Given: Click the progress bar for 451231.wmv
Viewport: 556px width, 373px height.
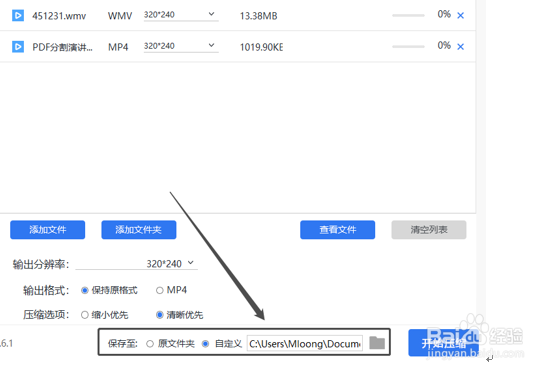Looking at the screenshot, I should [408, 16].
